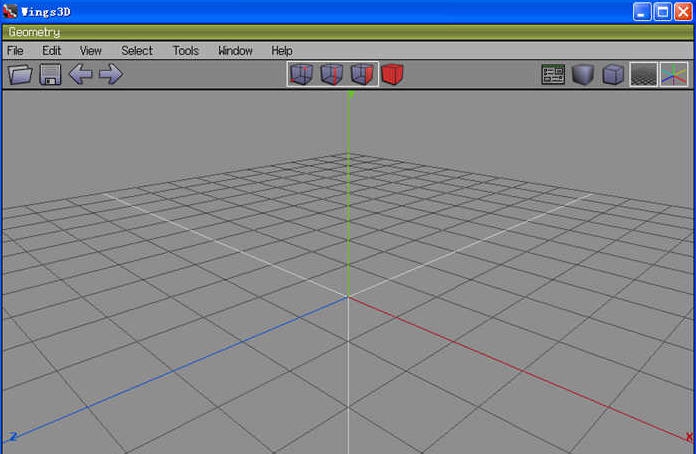
Task: Redo with the right arrow icon
Action: click(x=111, y=74)
